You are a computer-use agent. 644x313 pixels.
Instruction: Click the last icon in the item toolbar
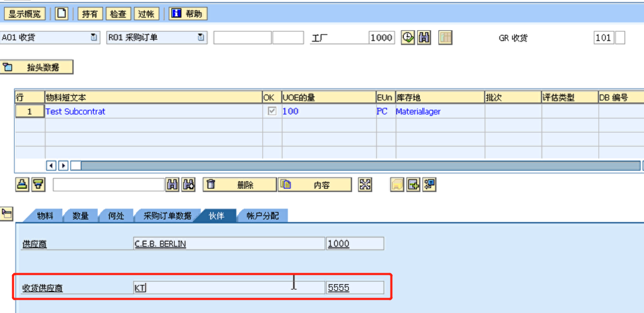[x=429, y=185]
